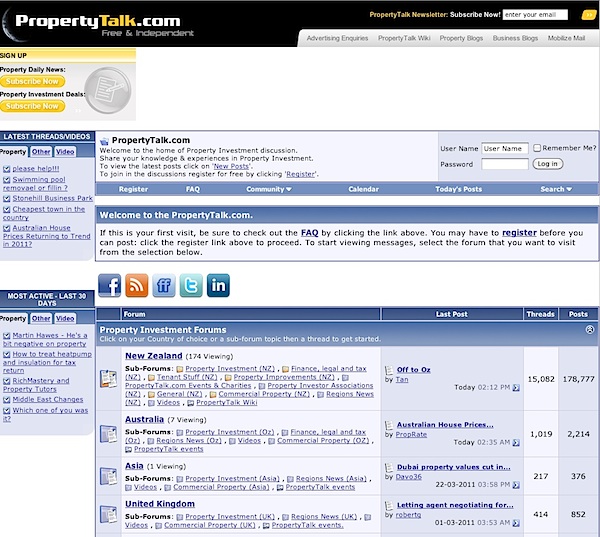The height and width of the screenshot is (537, 600).
Task: Click Subscribe Now for Property Daily News
Action: [x=33, y=81]
